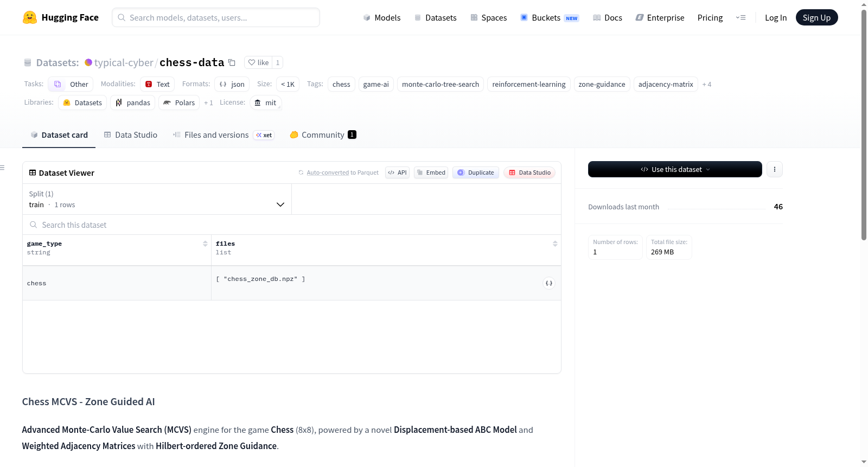Go to Datasets in the top navigation
The image size is (868, 467).
435,17
